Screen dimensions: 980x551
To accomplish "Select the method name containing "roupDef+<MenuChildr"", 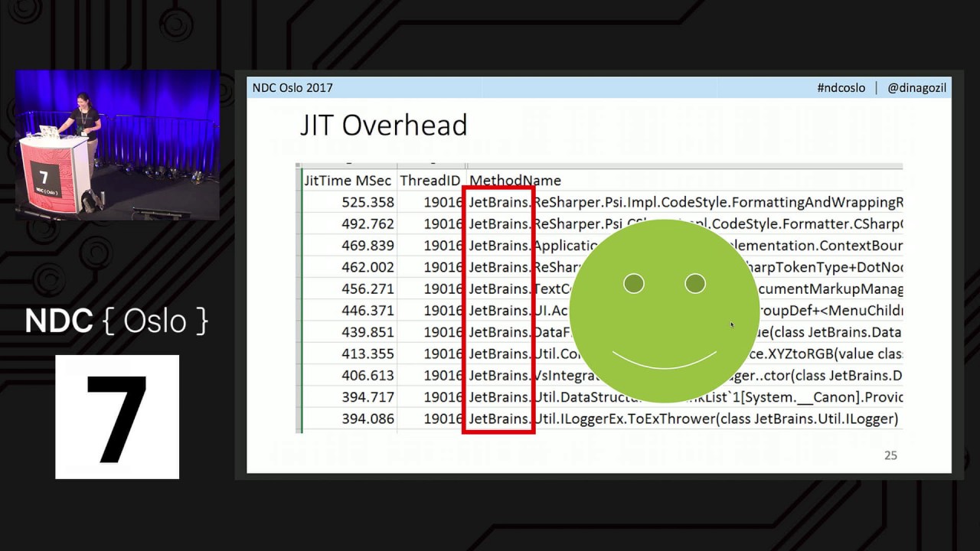I will (686, 311).
